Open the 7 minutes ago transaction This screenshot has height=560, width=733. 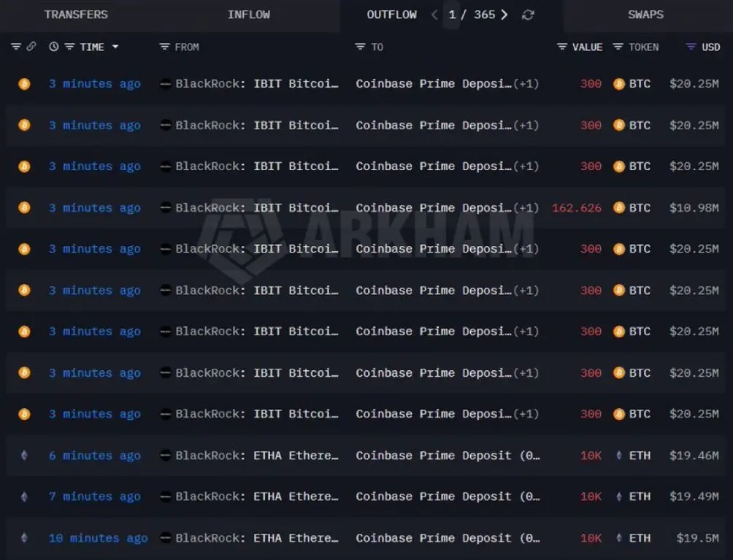[94, 496]
